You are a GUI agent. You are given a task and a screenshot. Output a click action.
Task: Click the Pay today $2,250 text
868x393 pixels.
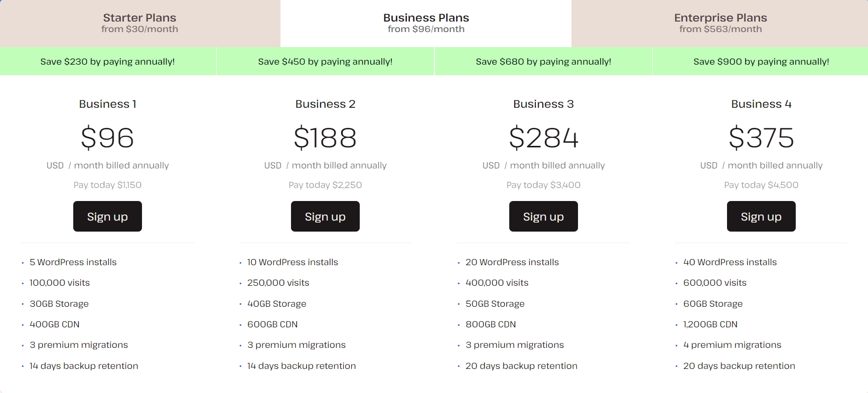coord(325,184)
